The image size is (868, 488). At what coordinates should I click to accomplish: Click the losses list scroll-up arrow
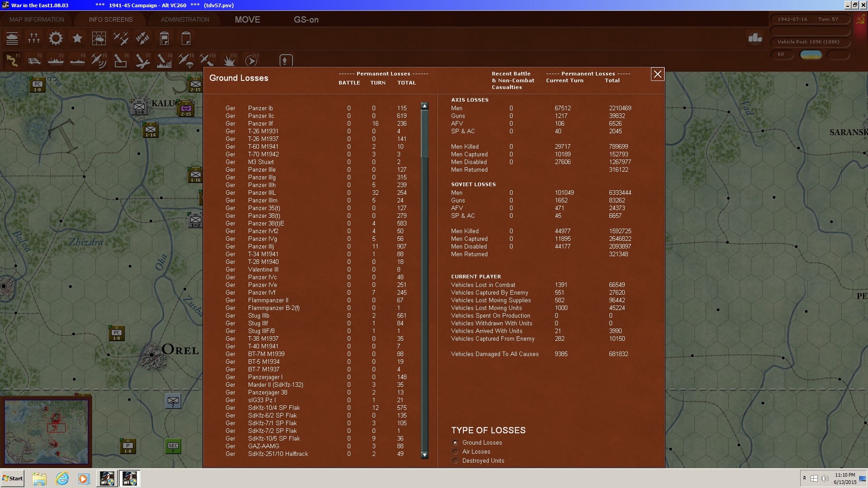(x=425, y=106)
